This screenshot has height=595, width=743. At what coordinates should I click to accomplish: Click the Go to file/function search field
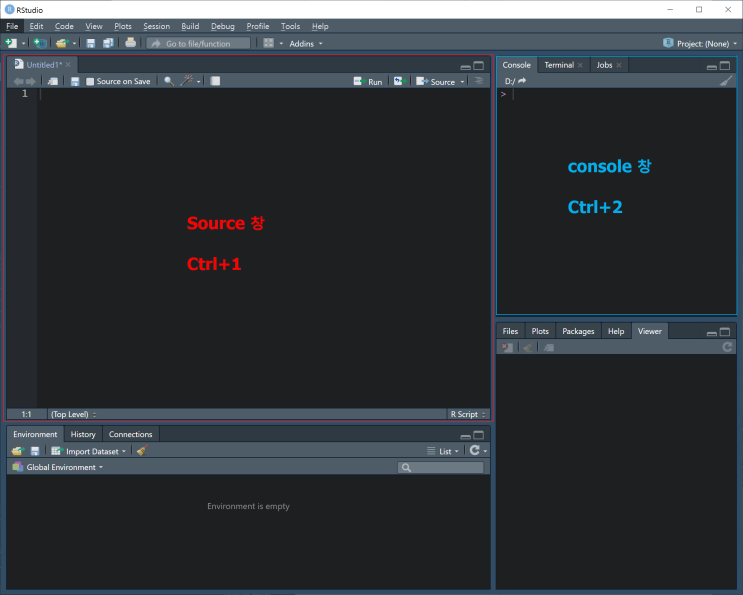pos(198,44)
